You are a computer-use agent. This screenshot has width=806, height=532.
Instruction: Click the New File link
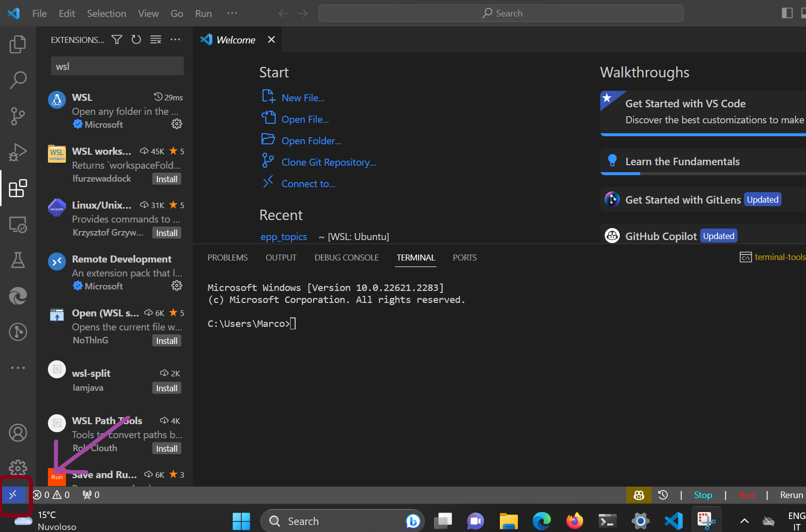coord(303,98)
